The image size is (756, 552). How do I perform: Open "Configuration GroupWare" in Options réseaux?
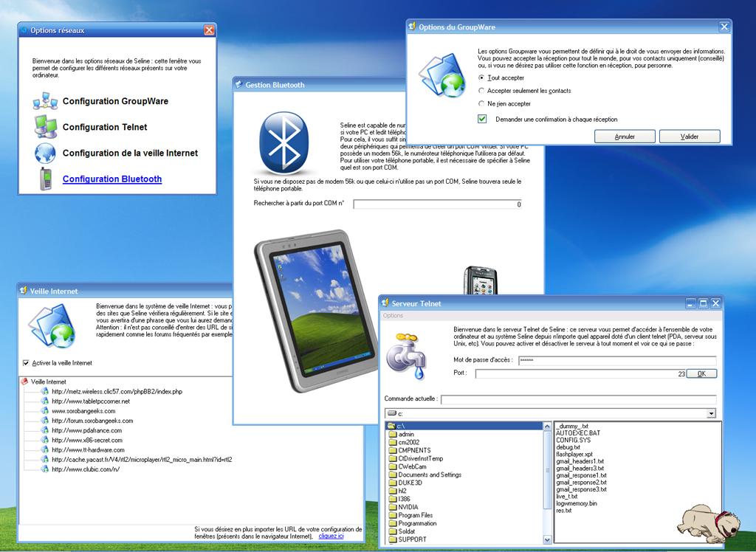point(116,101)
